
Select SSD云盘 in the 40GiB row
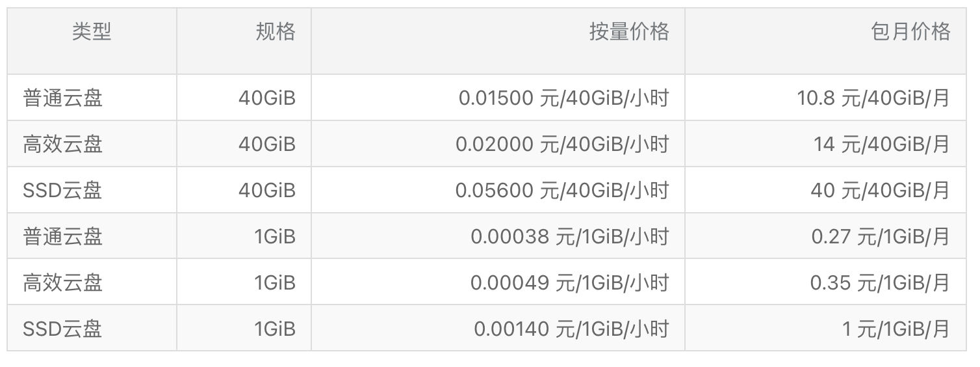pyautogui.click(x=63, y=191)
